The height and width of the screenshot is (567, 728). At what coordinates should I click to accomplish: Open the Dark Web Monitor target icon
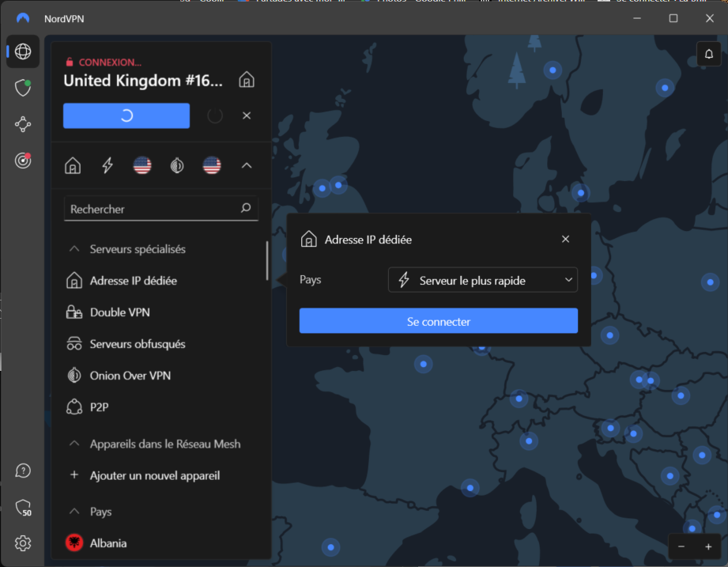point(23,160)
